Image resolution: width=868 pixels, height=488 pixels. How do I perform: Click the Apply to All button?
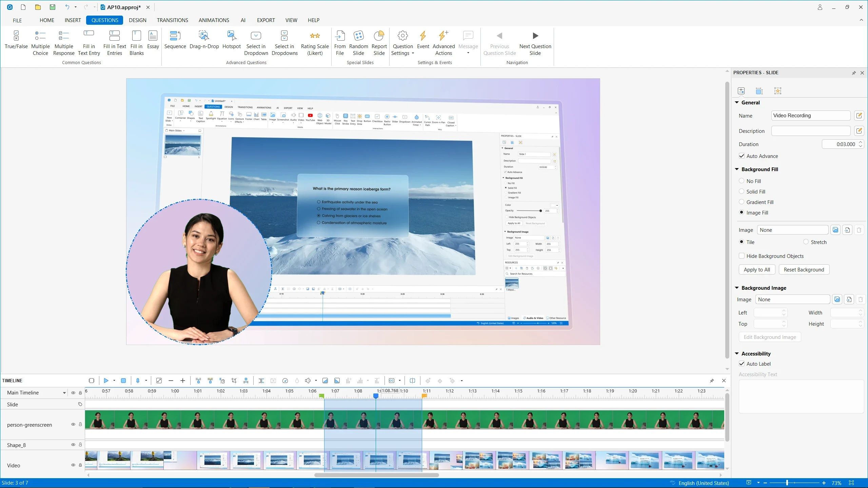[756, 269]
